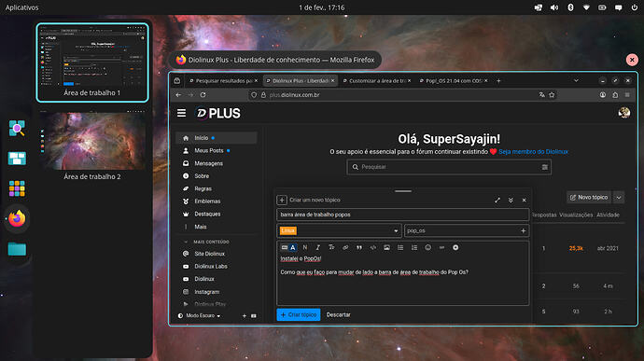Insert bulleted list in composer
Viewport: 644px width, 361px height.
click(400, 247)
